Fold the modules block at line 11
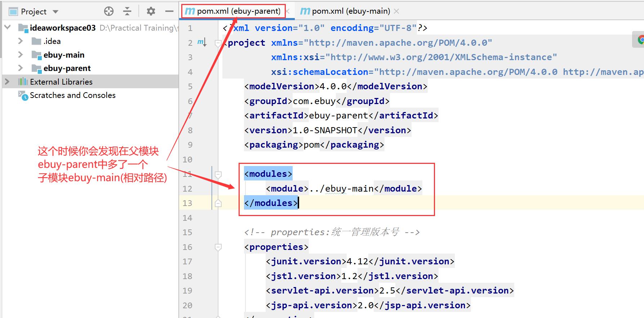The width and height of the screenshot is (644, 318). click(x=218, y=174)
